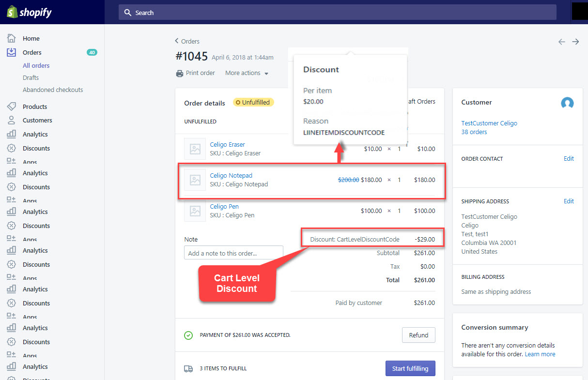Click the struck-through $200.00 price
The width and height of the screenshot is (588, 380).
(348, 180)
